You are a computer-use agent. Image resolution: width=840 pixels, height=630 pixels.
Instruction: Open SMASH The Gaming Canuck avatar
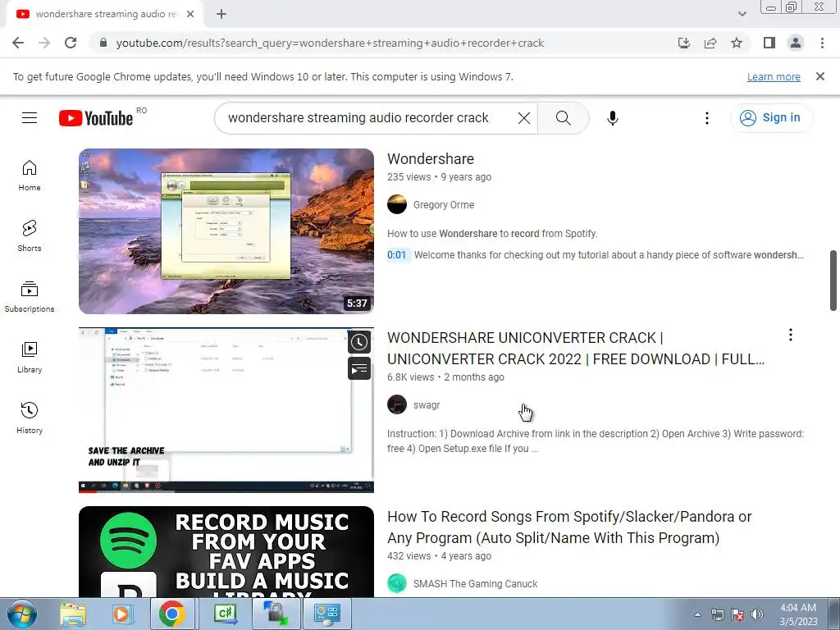(x=397, y=583)
